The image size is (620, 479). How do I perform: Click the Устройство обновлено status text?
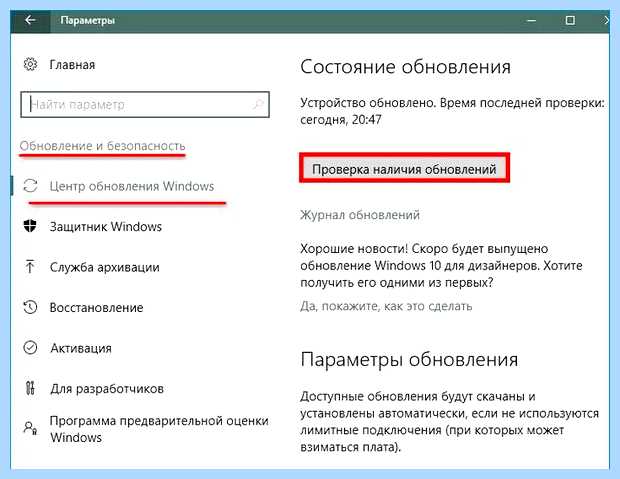452,111
